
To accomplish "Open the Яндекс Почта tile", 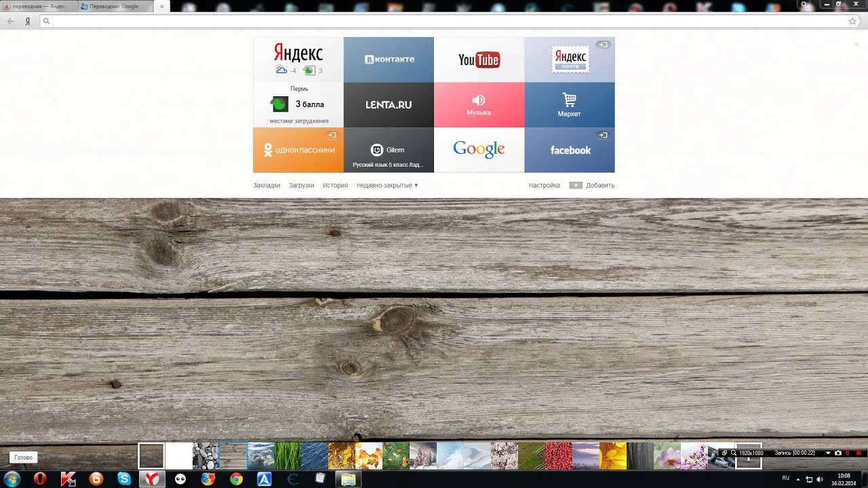I will (570, 60).
